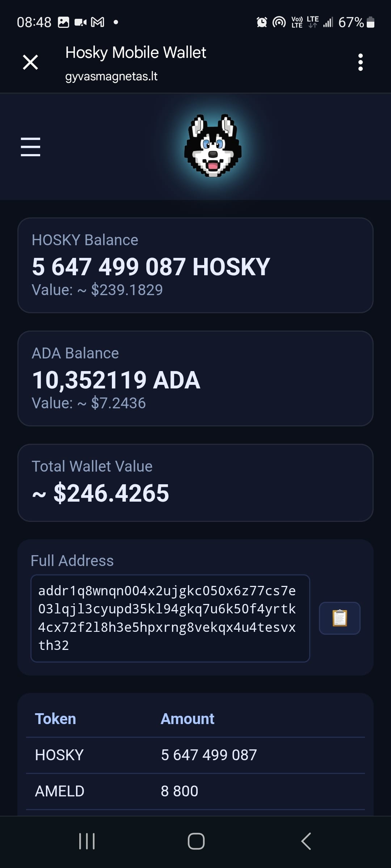Screen dimensions: 391x868
Task: Tap the alarm icon in status bar
Action: pyautogui.click(x=262, y=22)
